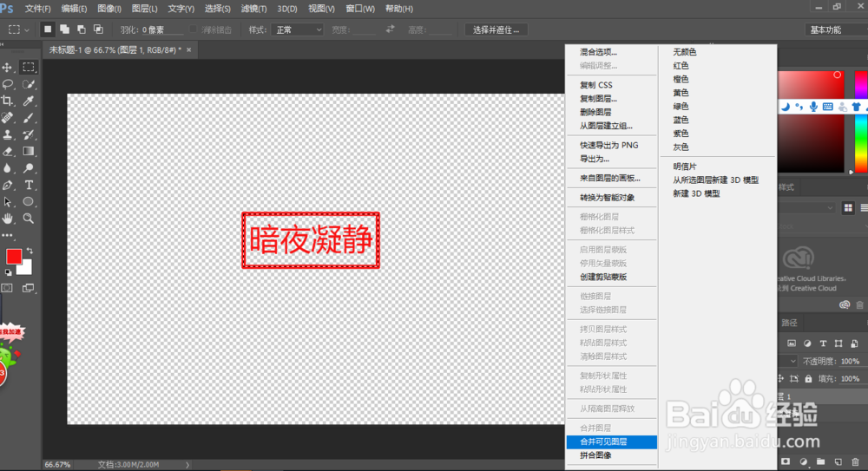Viewport: 868px width, 471px height.
Task: Select the Move tool
Action: tap(7, 68)
